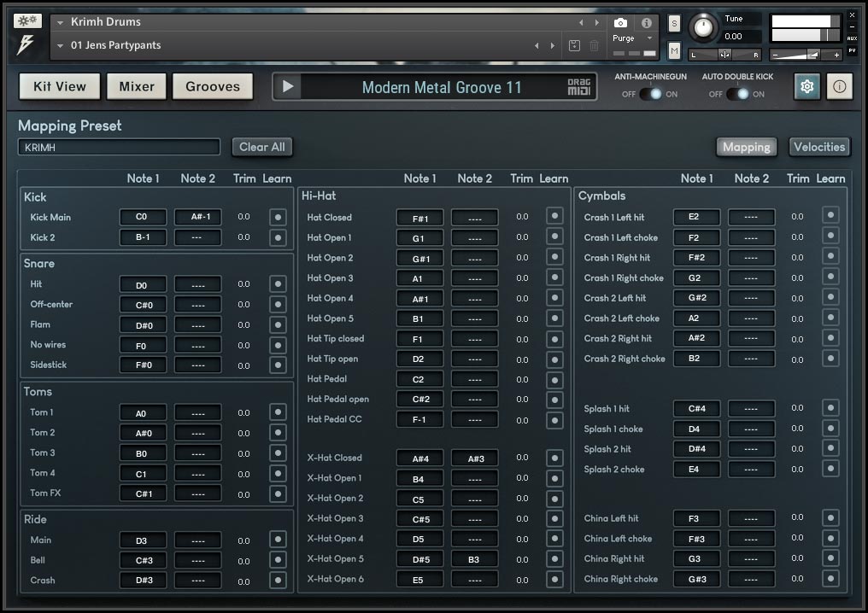Screen dimensions: 868x613
Task: Go to the previous instrument with left arrow
Action: point(581,23)
